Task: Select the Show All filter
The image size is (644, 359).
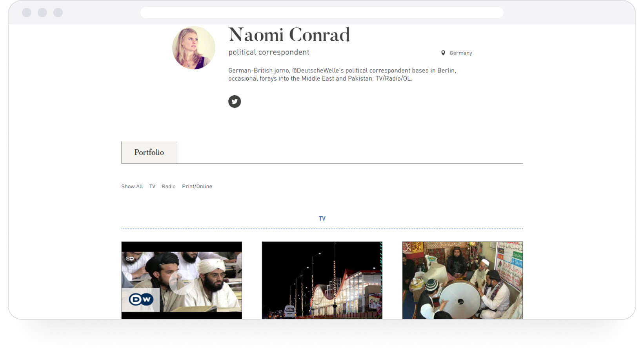Action: (x=132, y=187)
